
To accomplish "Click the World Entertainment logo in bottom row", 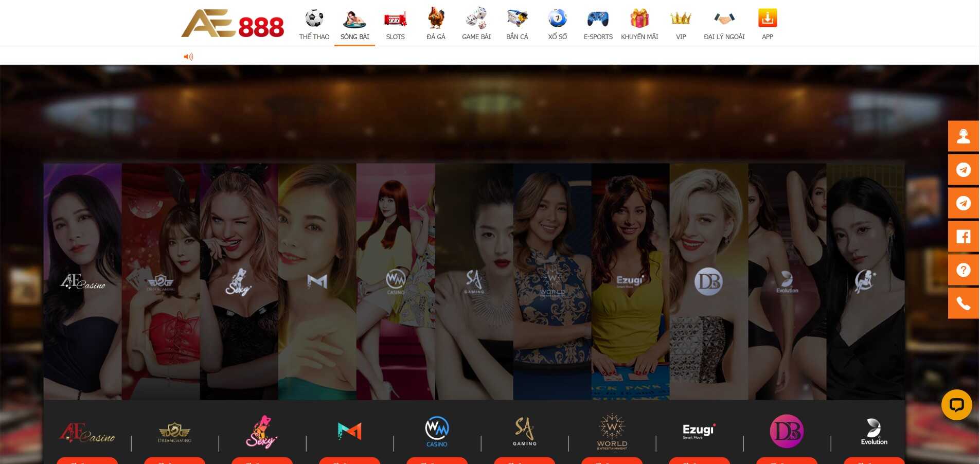I will click(x=612, y=432).
